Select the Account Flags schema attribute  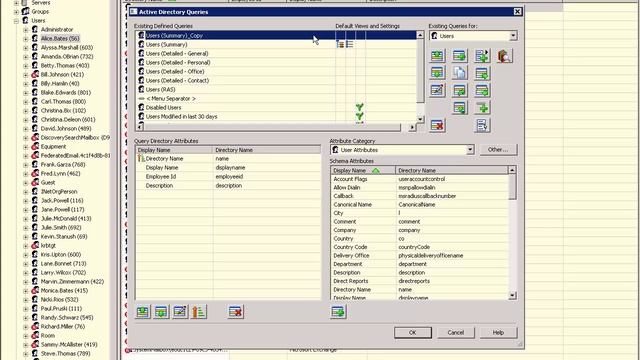click(x=420, y=179)
